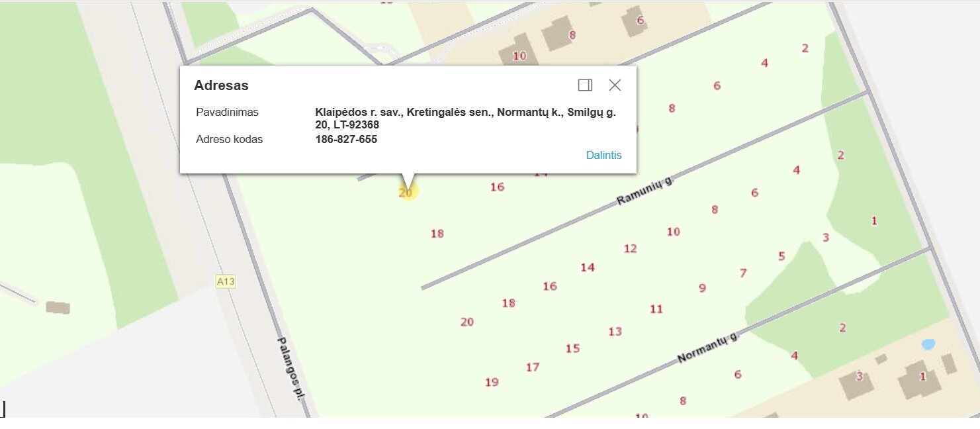Click the Palangos pl. road label
980x429 pixels.
point(290,369)
